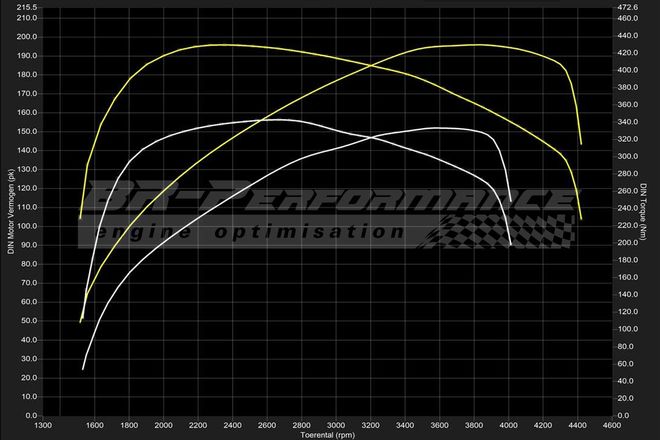Viewport: 660px width, 440px height.
Task: Click the 130.0 power axis label
Action: click(x=27, y=170)
